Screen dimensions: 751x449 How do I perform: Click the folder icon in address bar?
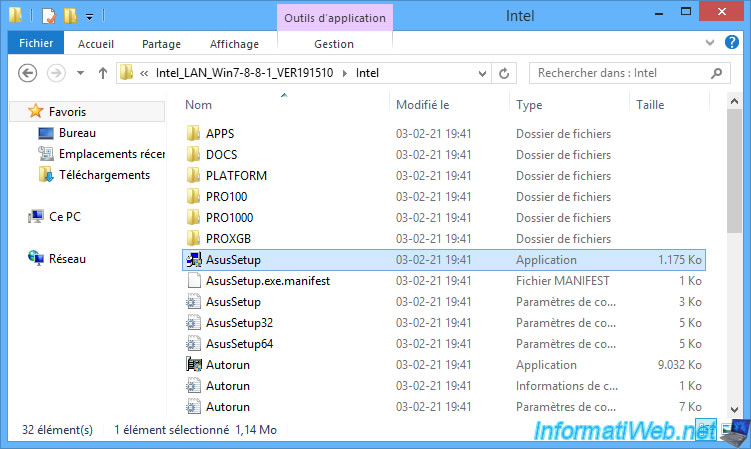(x=126, y=73)
